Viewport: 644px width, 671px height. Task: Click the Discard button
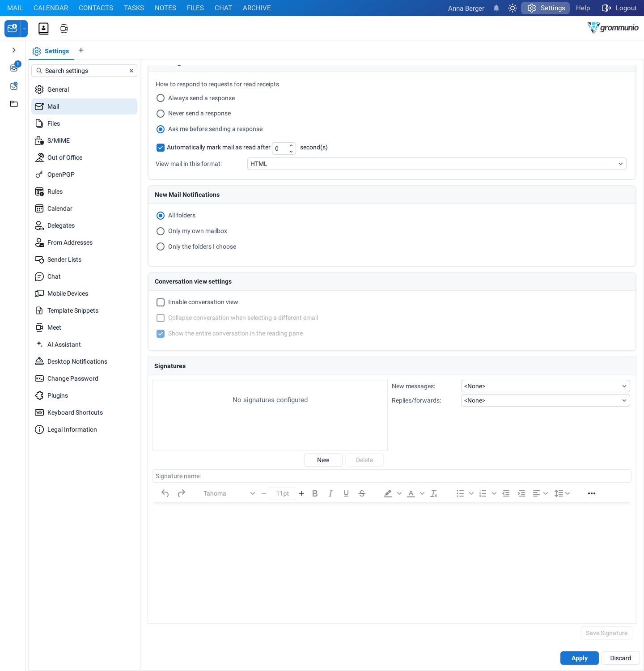[x=620, y=658]
